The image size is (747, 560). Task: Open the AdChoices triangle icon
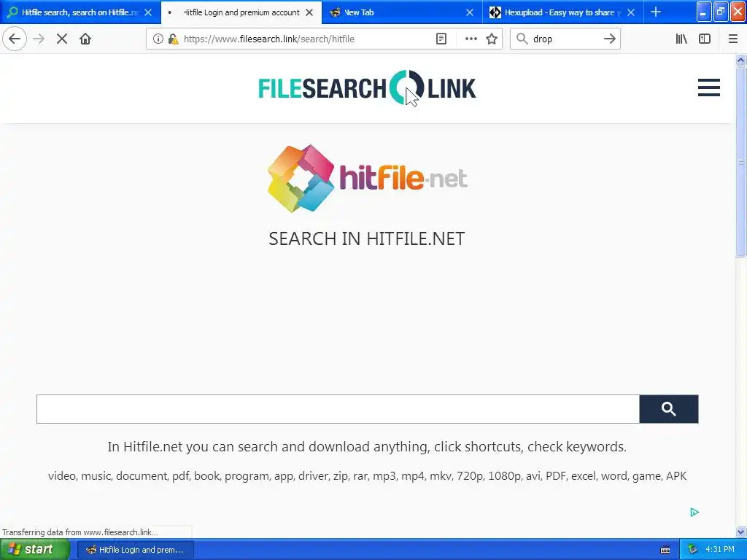point(694,513)
